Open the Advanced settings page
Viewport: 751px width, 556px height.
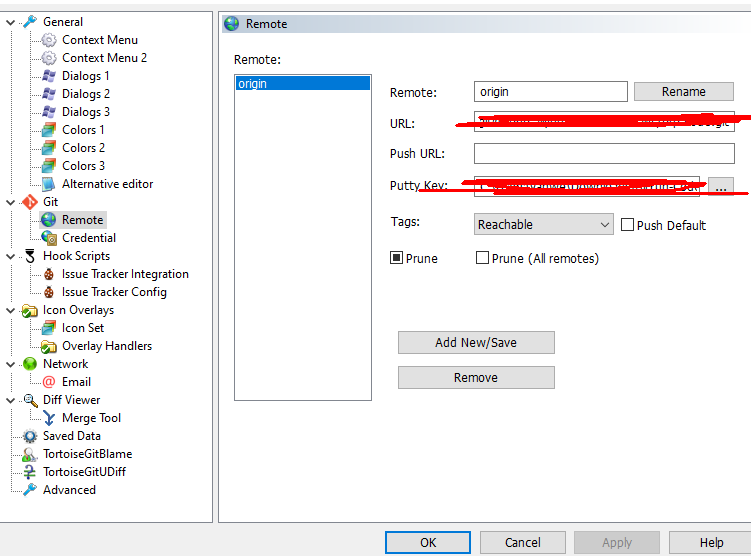[x=69, y=490]
